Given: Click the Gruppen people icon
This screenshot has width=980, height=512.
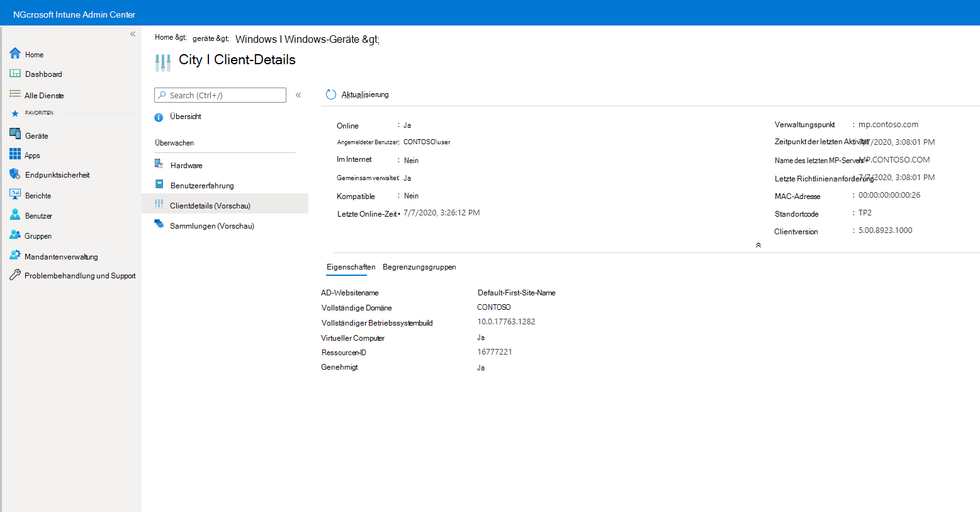Looking at the screenshot, I should click(x=15, y=235).
